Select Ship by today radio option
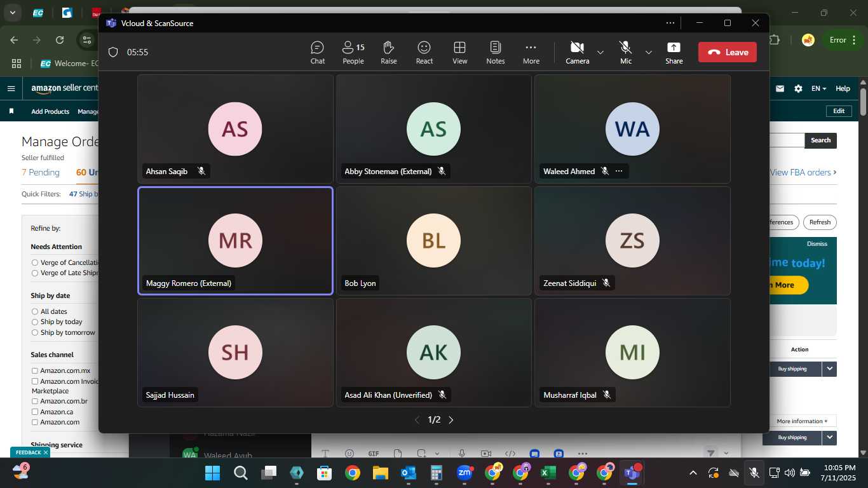Screen dimensions: 868x488 tap(35, 322)
